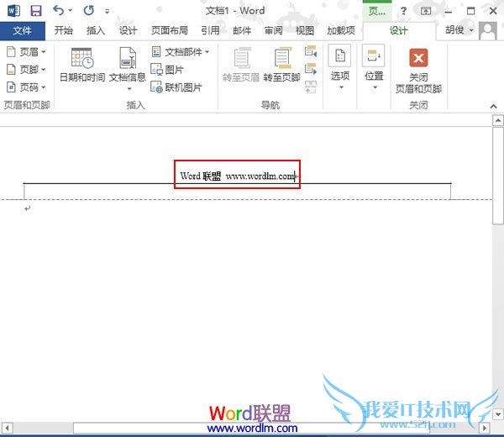This screenshot has height=437, width=504.
Task: Insert 日期和时间 date and time
Action: pyautogui.click(x=82, y=65)
